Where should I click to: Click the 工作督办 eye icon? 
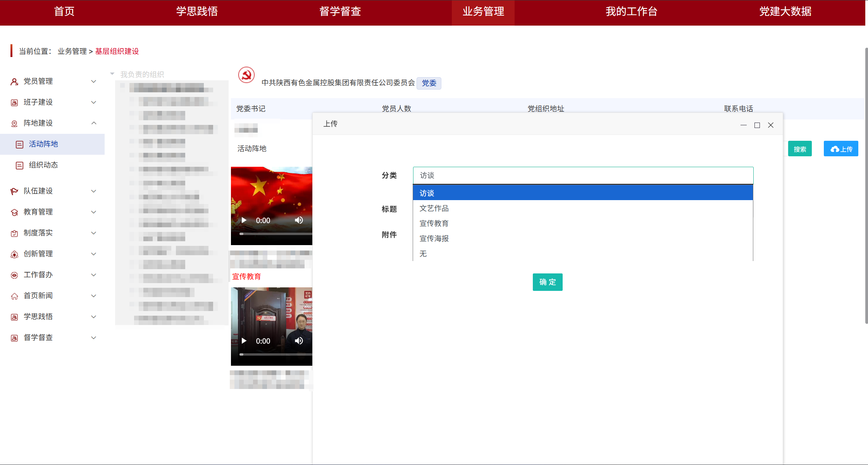[x=14, y=275]
